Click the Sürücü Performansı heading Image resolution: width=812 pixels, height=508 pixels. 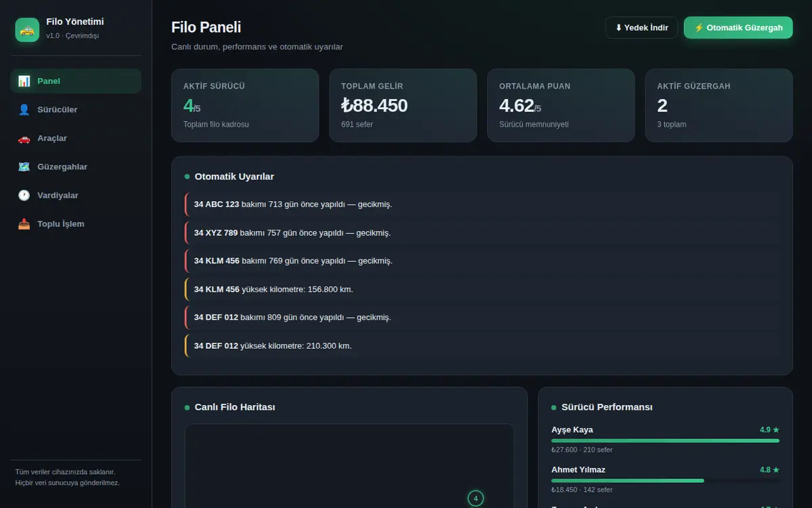[607, 407]
